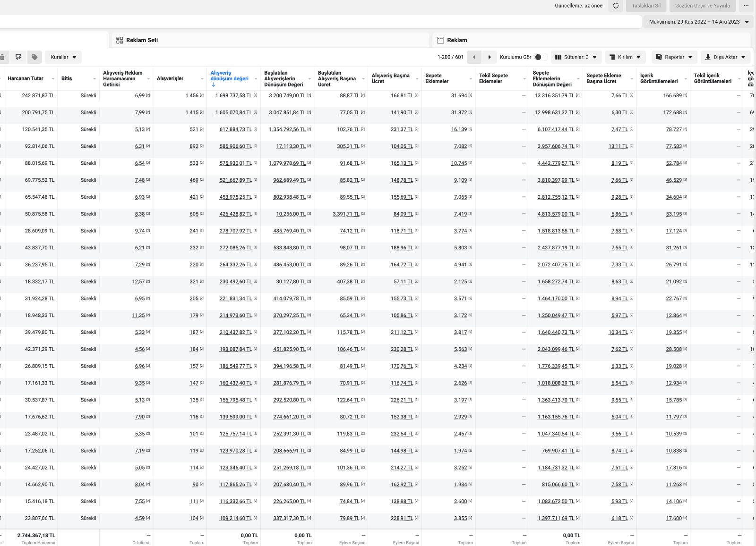Click attribution icon beside 17.600 content views
The height and width of the screenshot is (546, 756).
click(x=685, y=518)
